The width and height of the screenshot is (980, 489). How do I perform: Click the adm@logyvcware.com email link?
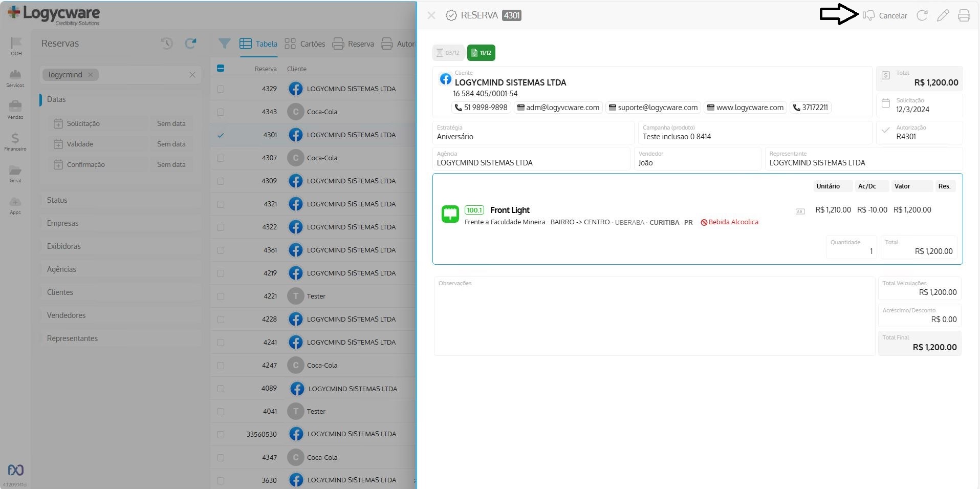pos(558,108)
